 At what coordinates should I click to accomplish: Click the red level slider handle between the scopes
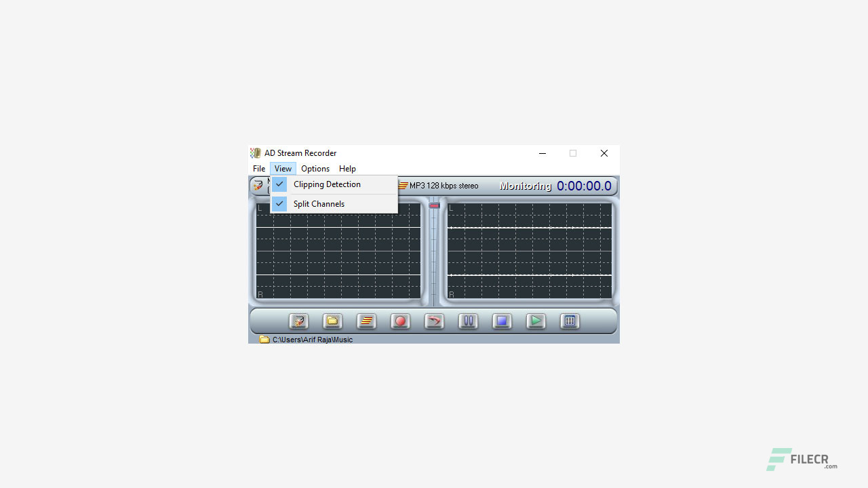(434, 205)
